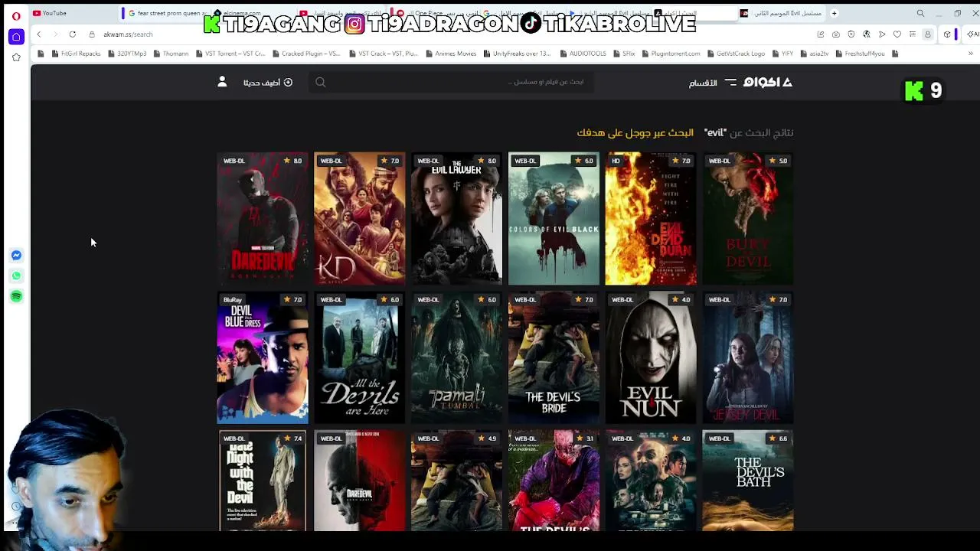
Task: Open the Colors of Evil Black poster
Action: click(x=554, y=219)
